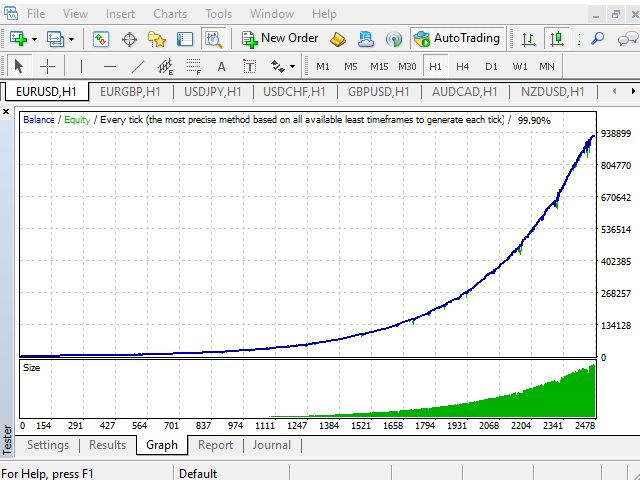
Task: Select the Fibonacci retracement tool
Action: click(x=193, y=67)
